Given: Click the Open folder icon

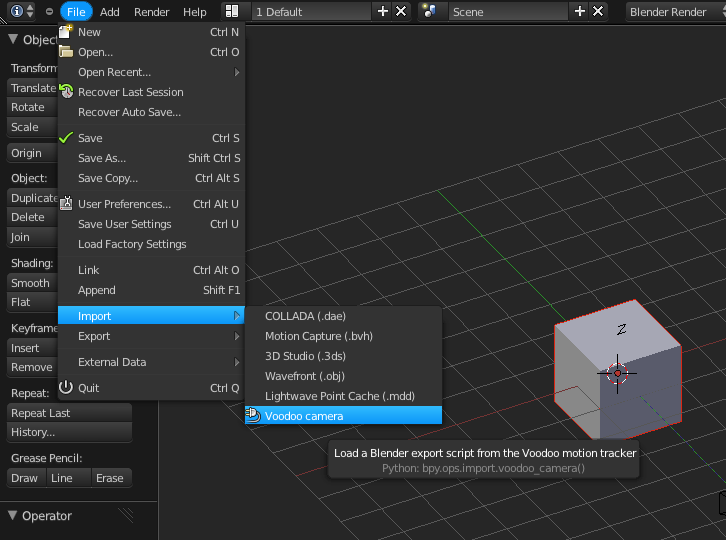Looking at the screenshot, I should [66, 51].
